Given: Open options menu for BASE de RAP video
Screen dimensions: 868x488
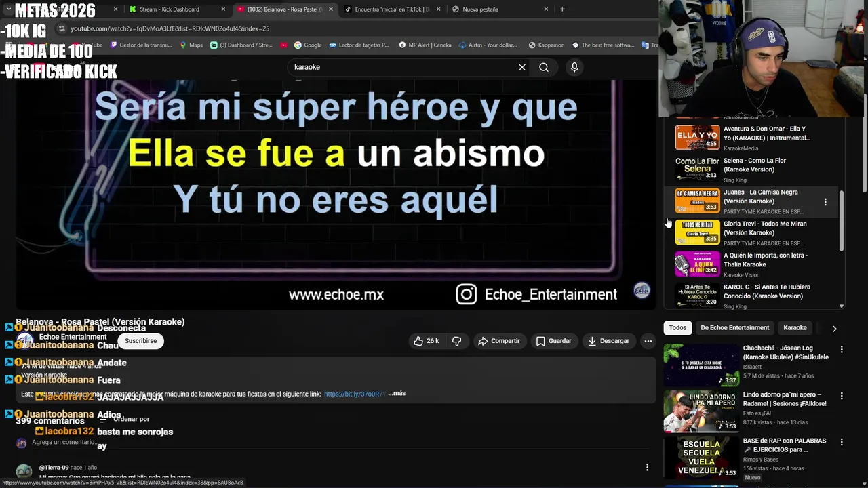Looking at the screenshot, I should (x=842, y=442).
